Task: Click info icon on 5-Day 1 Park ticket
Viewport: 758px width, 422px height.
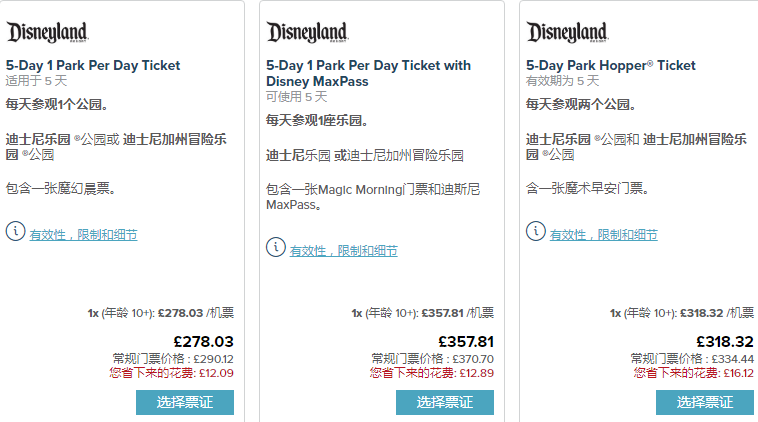Action: [x=15, y=231]
